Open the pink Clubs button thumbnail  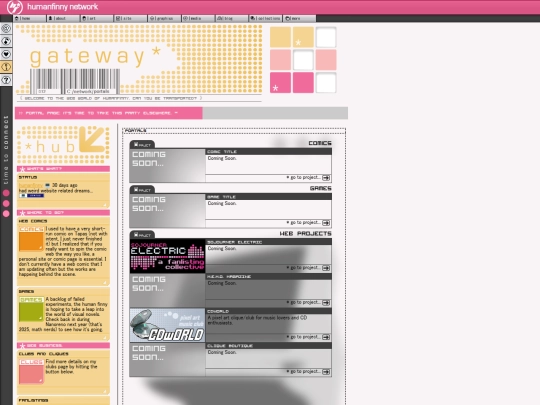pyautogui.click(x=31, y=372)
